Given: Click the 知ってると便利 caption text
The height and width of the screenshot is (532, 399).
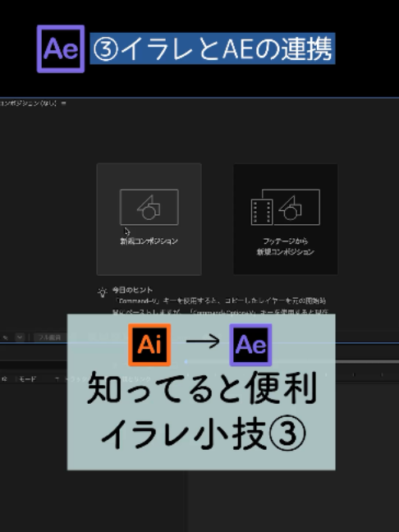Looking at the screenshot, I should pos(202,388).
